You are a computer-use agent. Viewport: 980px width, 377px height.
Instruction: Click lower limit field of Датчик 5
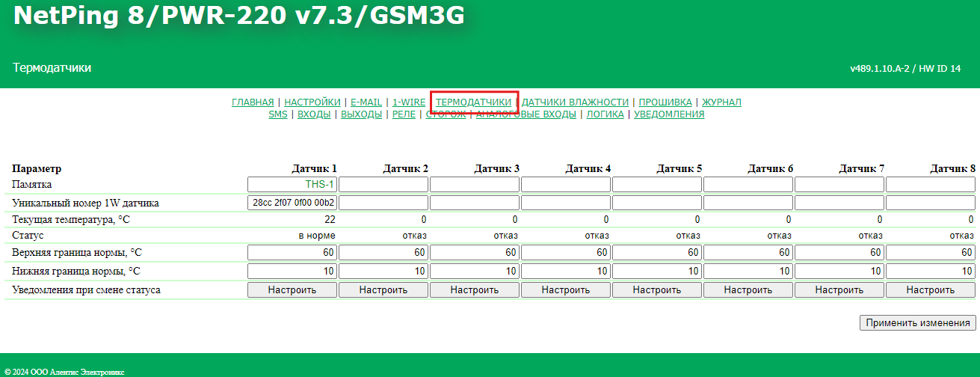pos(656,271)
